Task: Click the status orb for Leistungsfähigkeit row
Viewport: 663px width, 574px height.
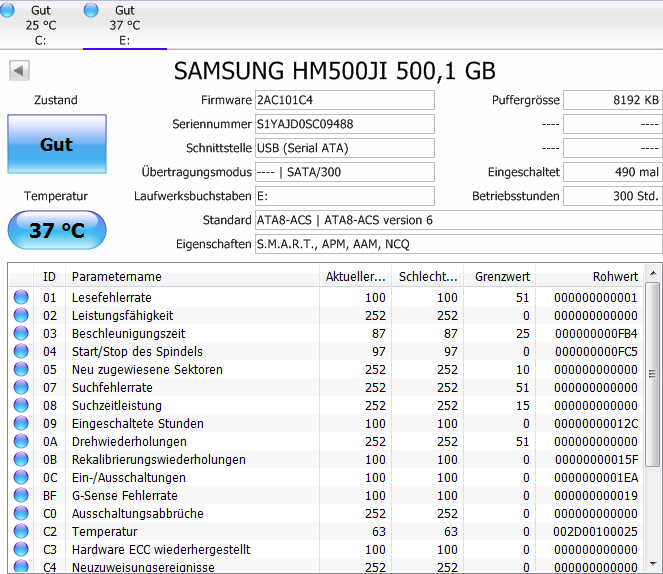Action: pyautogui.click(x=21, y=315)
